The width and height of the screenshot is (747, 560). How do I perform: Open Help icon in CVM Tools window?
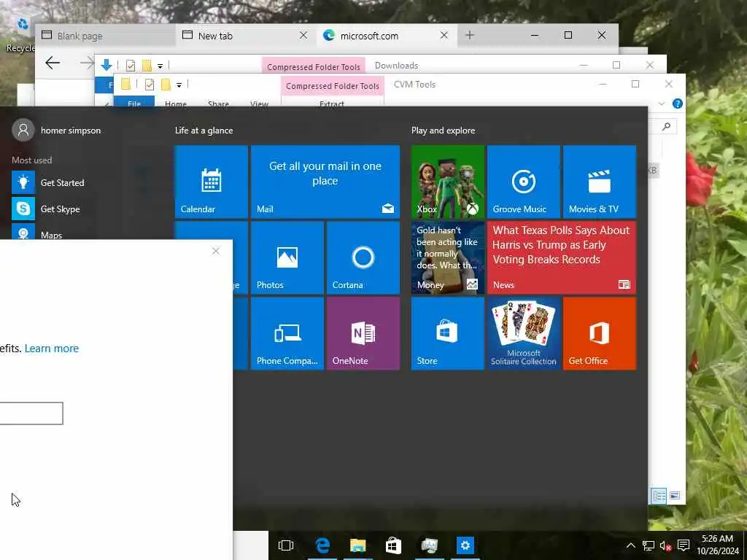click(678, 104)
